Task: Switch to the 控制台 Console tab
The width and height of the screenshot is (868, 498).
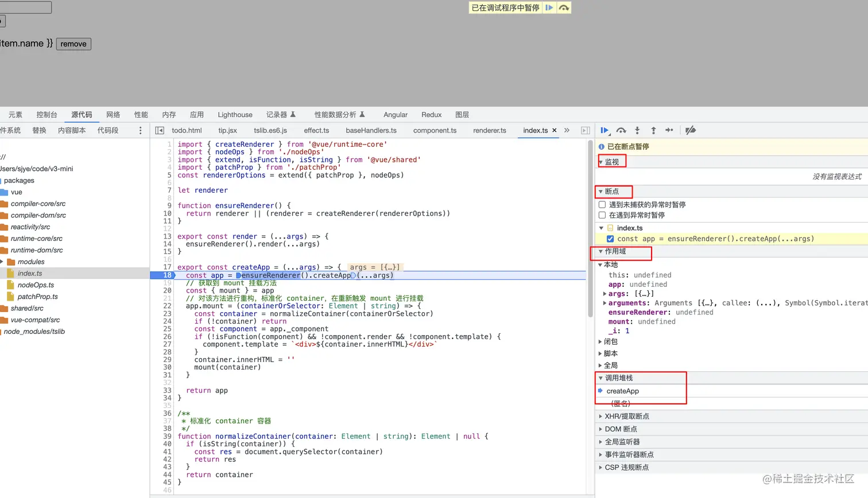Action: [46, 115]
